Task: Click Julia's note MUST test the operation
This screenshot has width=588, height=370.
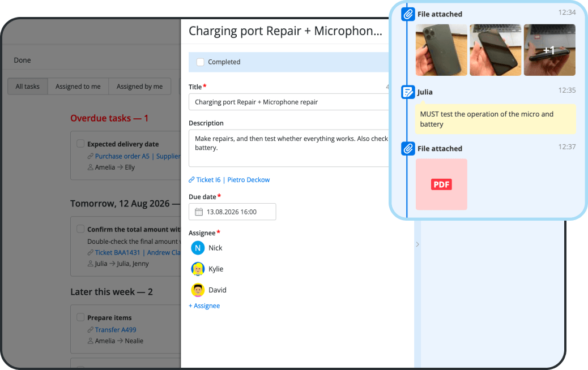Action: [x=495, y=119]
